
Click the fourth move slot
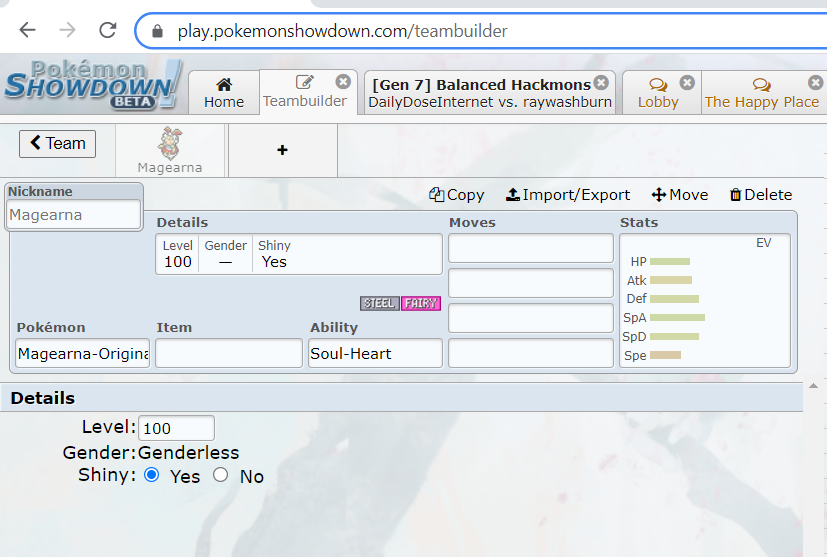tap(531, 353)
